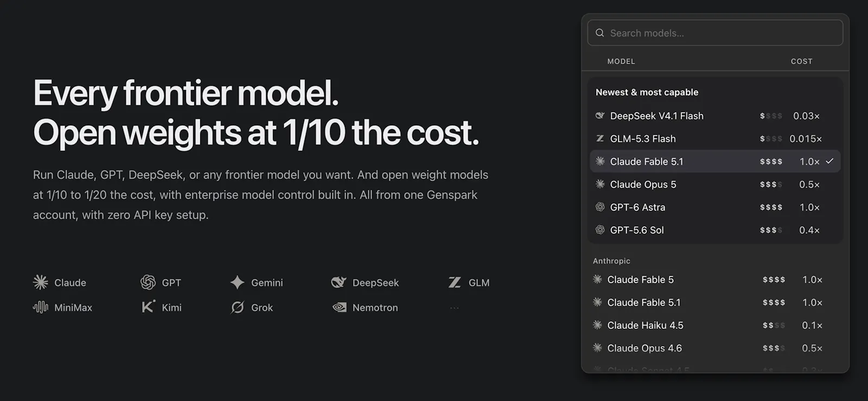
Task: Click the GLM Z logo icon
Action: coord(455,282)
